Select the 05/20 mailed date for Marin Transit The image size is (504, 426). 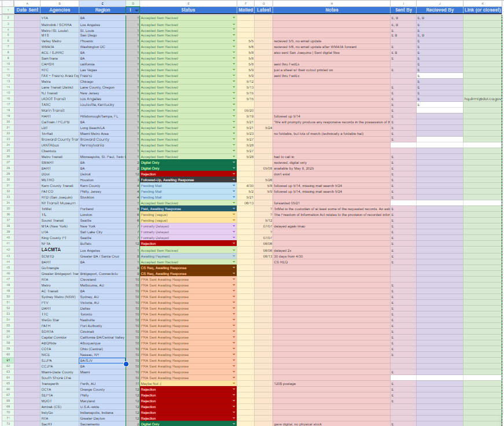click(x=245, y=111)
